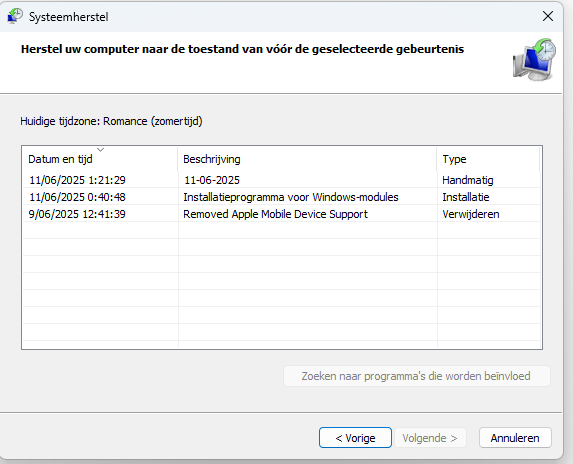The image size is (573, 464).
Task: Select restore point dated 11/06/2025 1:21:29
Action: (281, 180)
